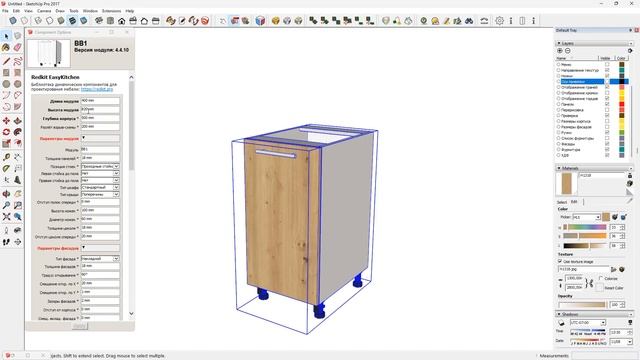The image size is (640, 360).
Task: Click the Add Layer plus icon
Action: [x=560, y=51]
